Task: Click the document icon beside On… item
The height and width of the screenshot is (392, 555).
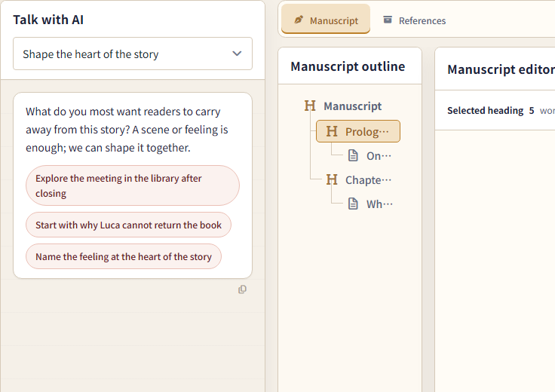Action: pyautogui.click(x=353, y=155)
